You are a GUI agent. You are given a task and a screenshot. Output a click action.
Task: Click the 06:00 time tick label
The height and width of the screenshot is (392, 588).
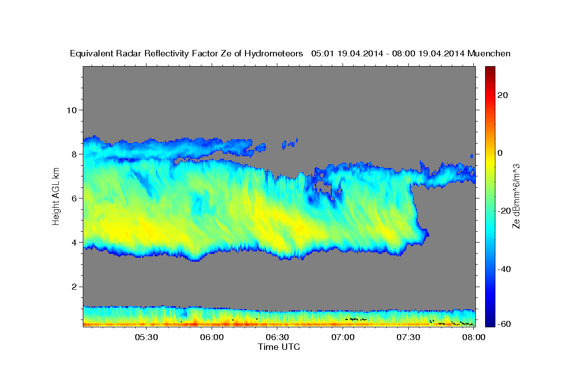pyautogui.click(x=212, y=337)
